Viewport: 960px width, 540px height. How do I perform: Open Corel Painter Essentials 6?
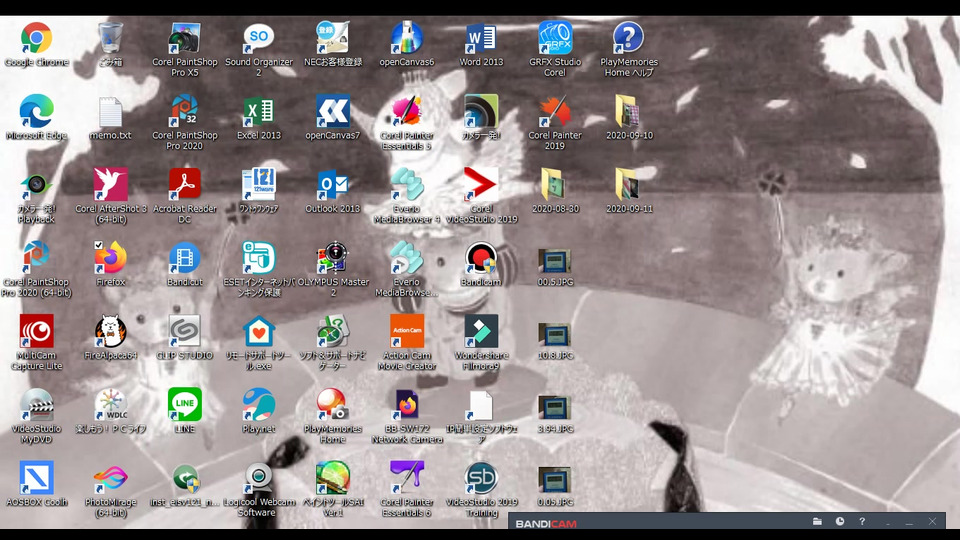tap(407, 479)
